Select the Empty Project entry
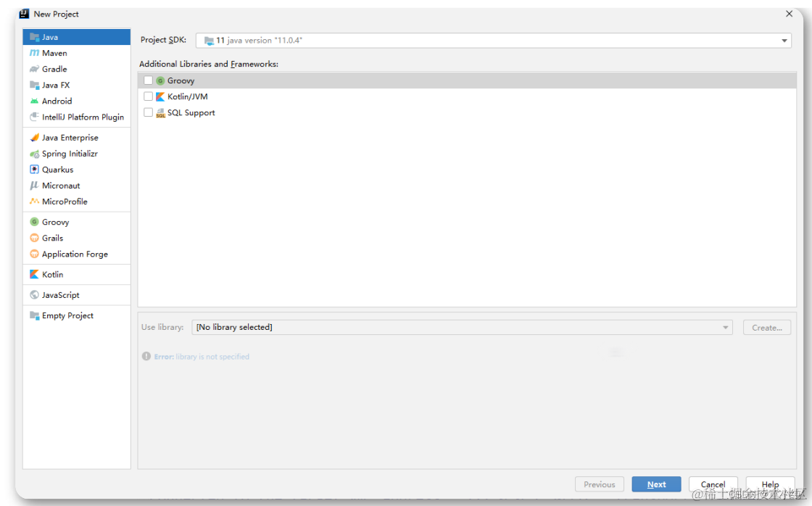This screenshot has width=812, height=506. (x=68, y=315)
